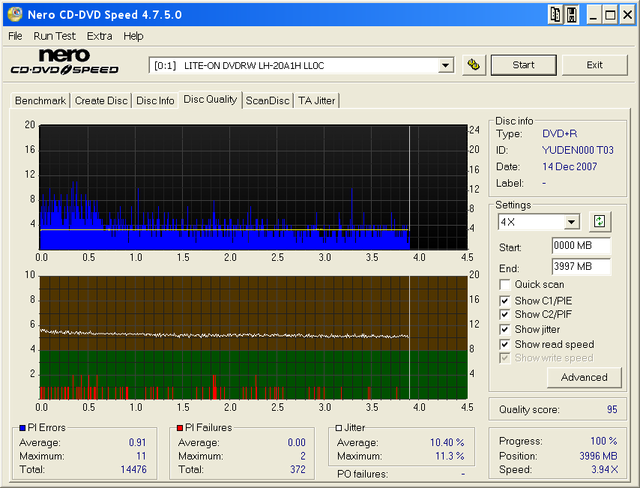Viewport: 640px width, 488px height.
Task: Open the LITE-ON drive selection dropdown
Action: point(445,65)
